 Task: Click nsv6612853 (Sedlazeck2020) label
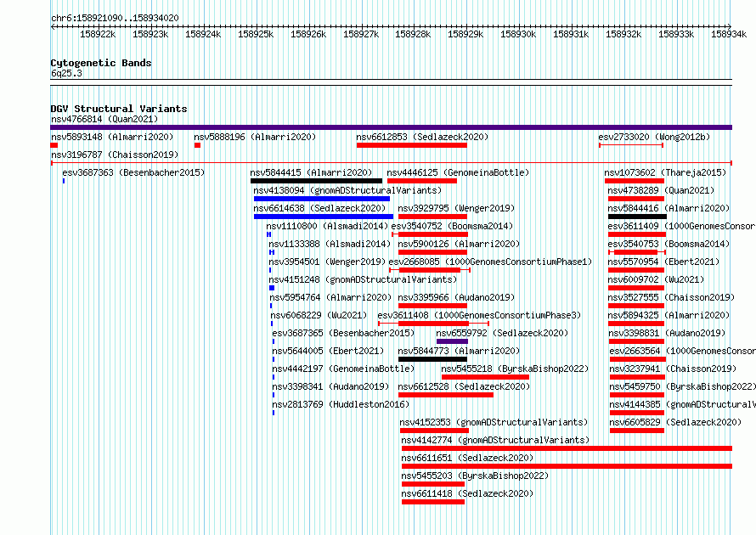[422, 137]
